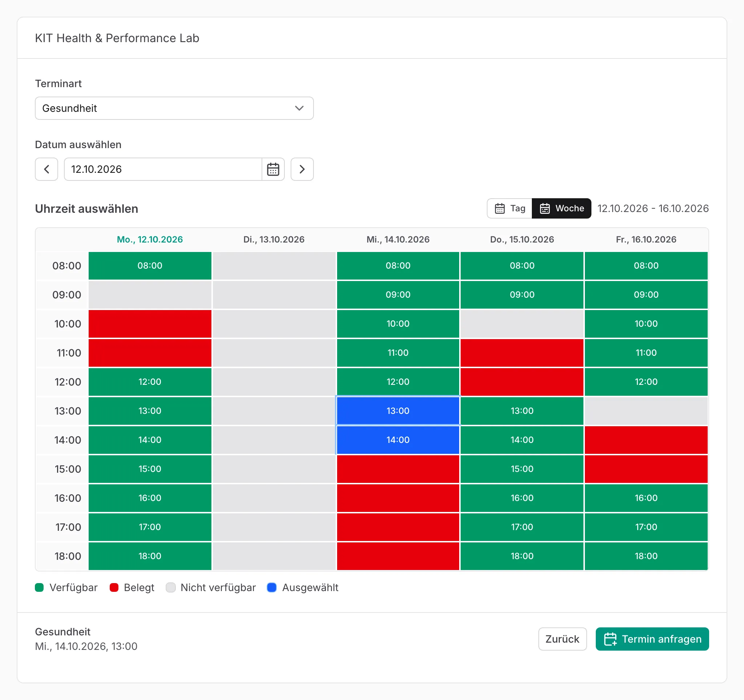
Task: Click the 08:00 row time label
Action: click(66, 266)
